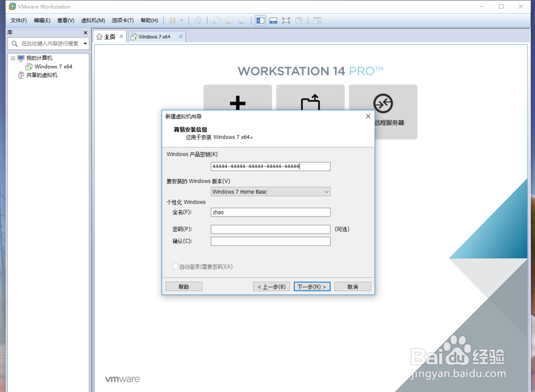Click the Unity mode toolbar icon
This screenshot has height=392, width=535.
click(x=299, y=20)
